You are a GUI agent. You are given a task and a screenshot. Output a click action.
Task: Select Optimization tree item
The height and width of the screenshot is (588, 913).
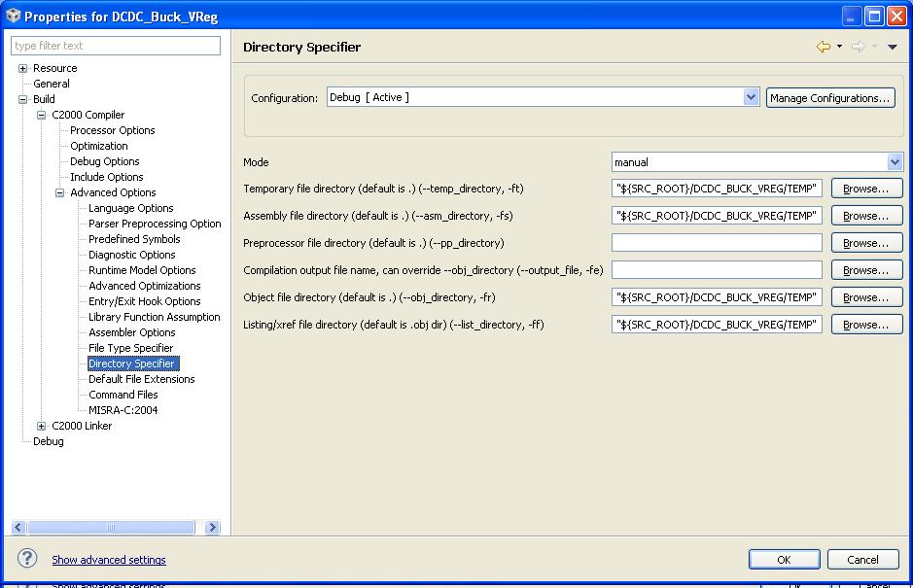pos(99,146)
